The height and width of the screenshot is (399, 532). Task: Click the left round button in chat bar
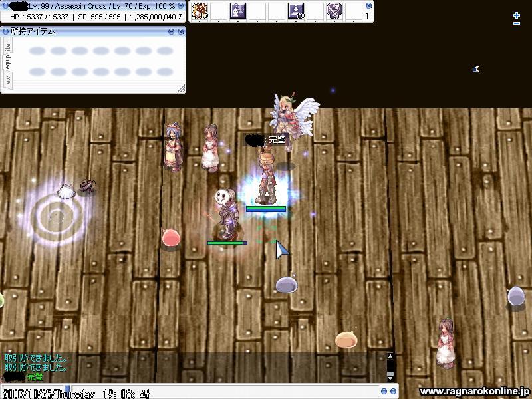pyautogui.click(x=384, y=391)
